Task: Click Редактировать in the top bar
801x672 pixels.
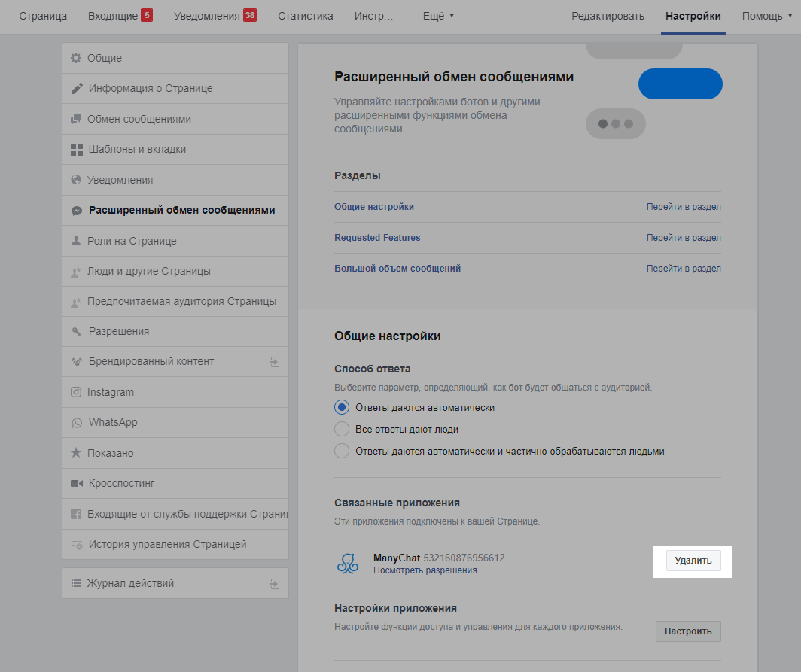Action: (608, 16)
